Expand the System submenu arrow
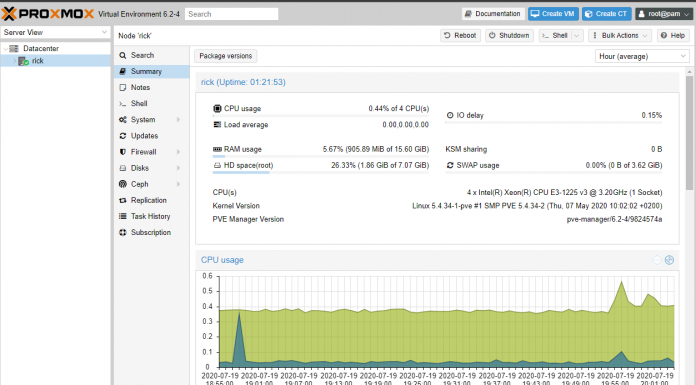 tap(178, 120)
